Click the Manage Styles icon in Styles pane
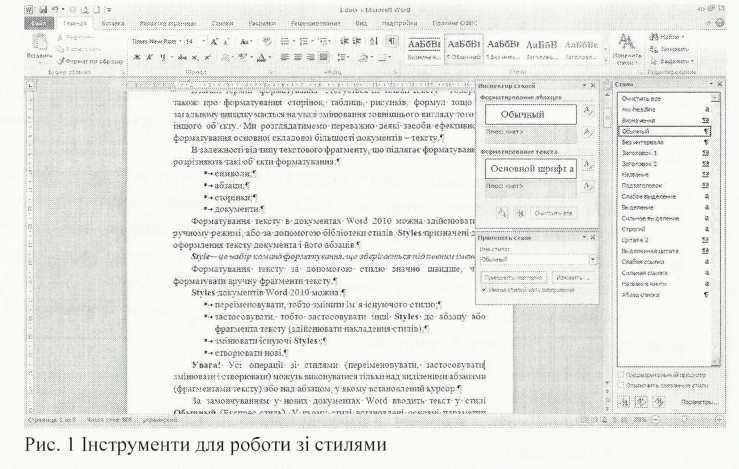 tap(659, 402)
